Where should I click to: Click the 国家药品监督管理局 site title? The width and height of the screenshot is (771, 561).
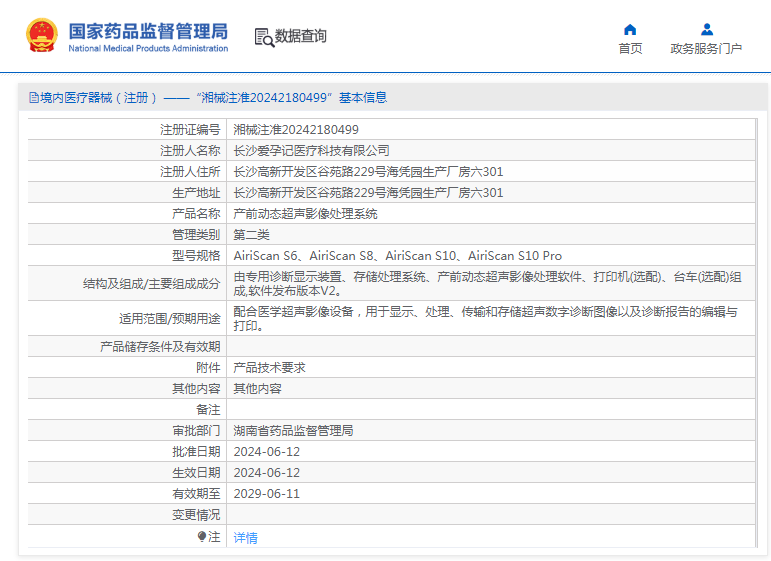148,30
